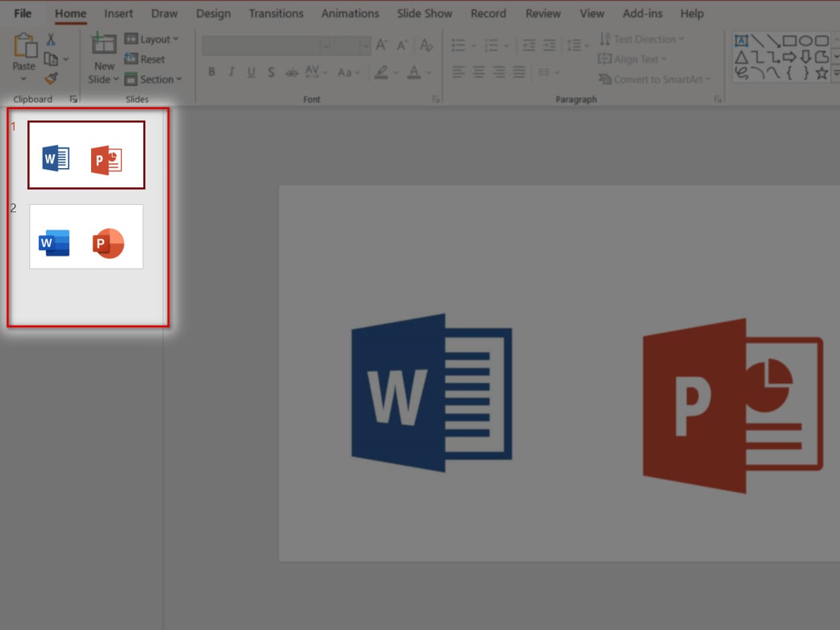
Task: Insert the star shape from the gallery
Action: (822, 73)
